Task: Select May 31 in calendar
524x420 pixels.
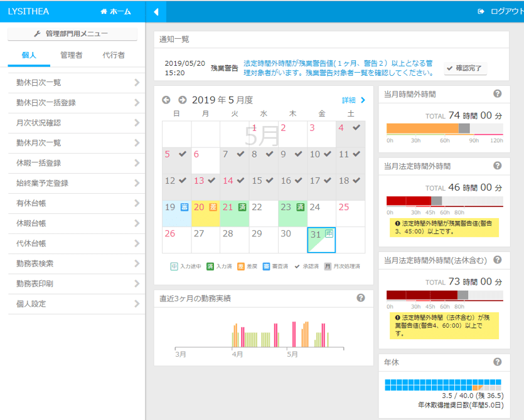Action: [321, 239]
